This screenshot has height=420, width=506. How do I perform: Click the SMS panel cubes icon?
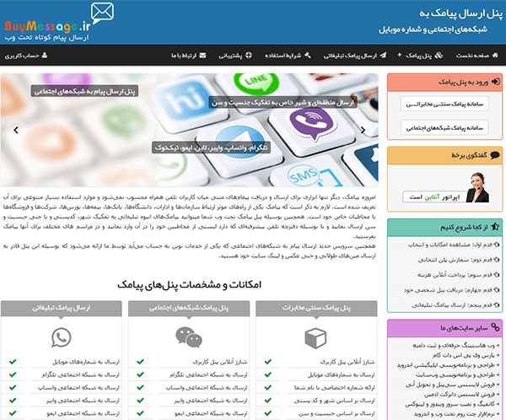[x=439, y=55]
